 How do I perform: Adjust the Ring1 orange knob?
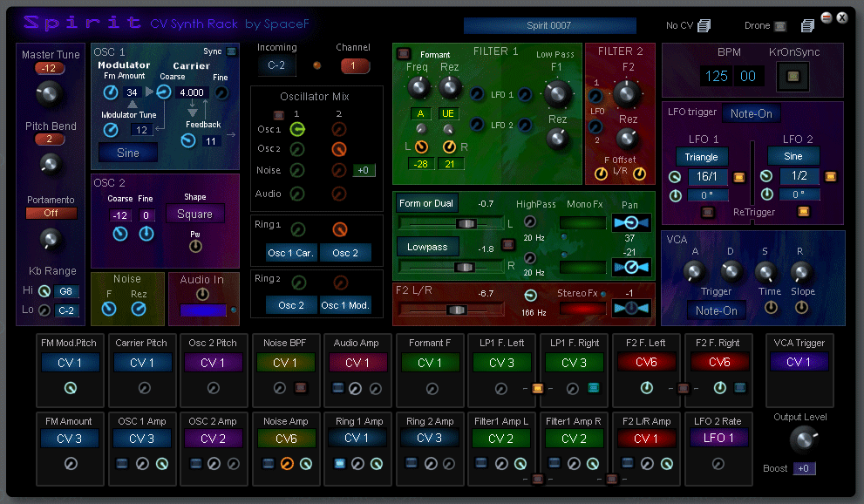340,229
